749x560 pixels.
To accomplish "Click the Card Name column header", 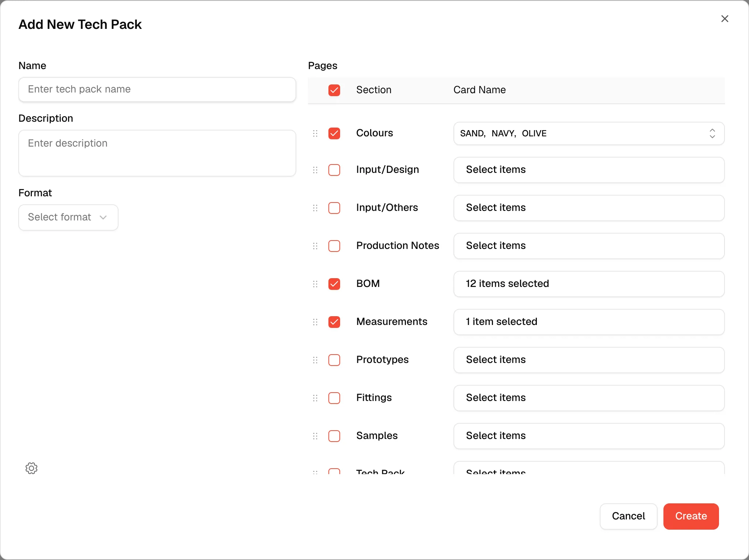I will [x=479, y=90].
